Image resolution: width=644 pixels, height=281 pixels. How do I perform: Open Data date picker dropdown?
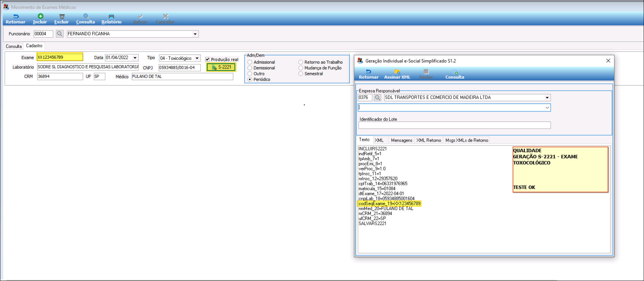135,58
